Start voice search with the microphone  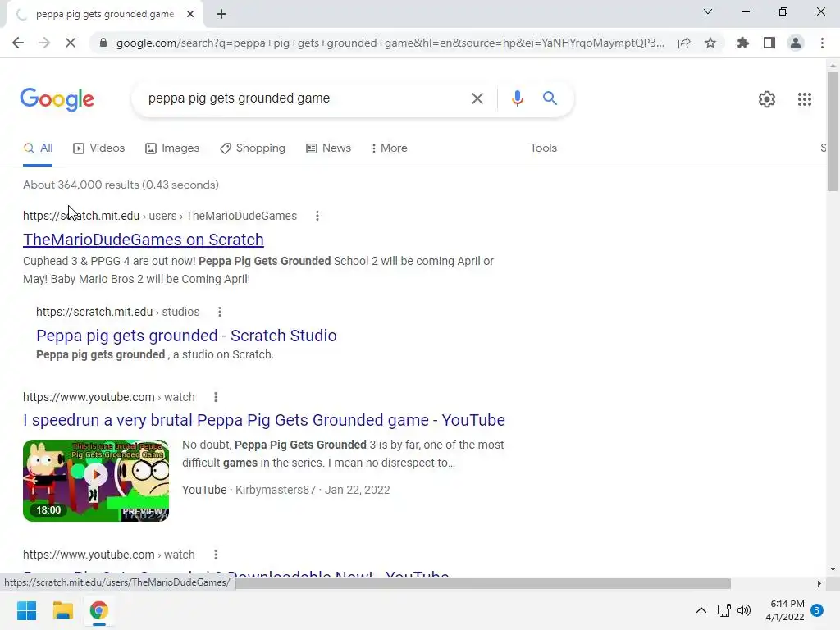(517, 98)
